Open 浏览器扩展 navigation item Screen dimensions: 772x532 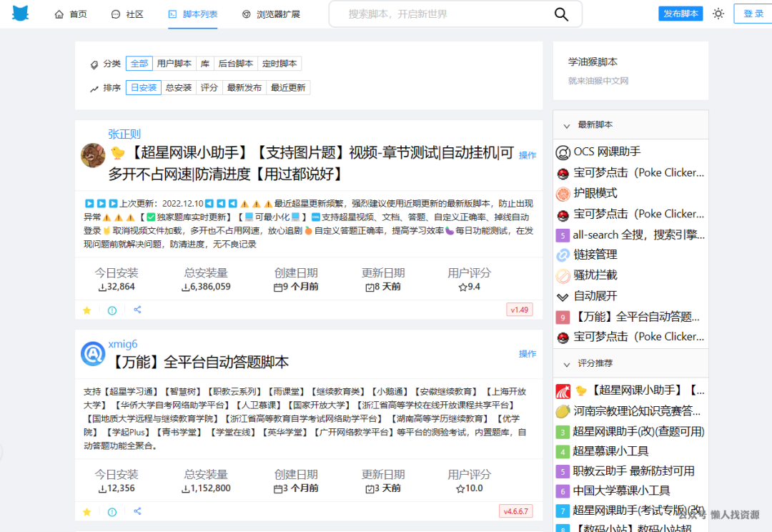pos(271,14)
